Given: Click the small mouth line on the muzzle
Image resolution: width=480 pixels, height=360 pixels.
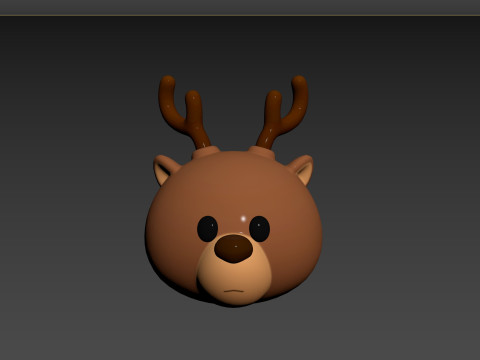Looking at the screenshot, I should (x=234, y=291).
